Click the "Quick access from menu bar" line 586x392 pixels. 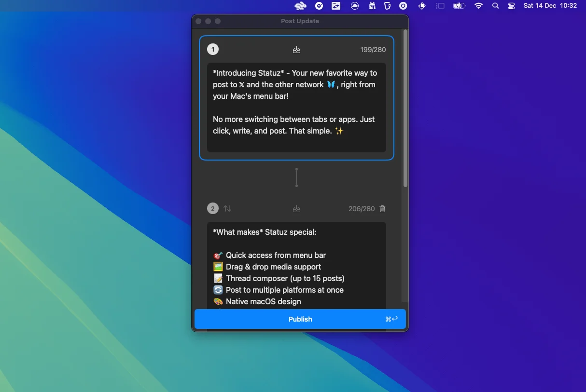click(x=270, y=255)
